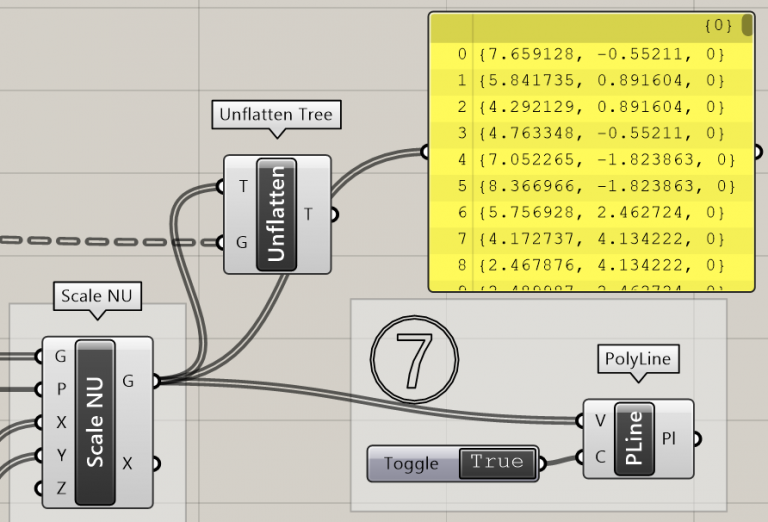
Task: Select panel row 2 with 4.292129
Action: (x=591, y=107)
